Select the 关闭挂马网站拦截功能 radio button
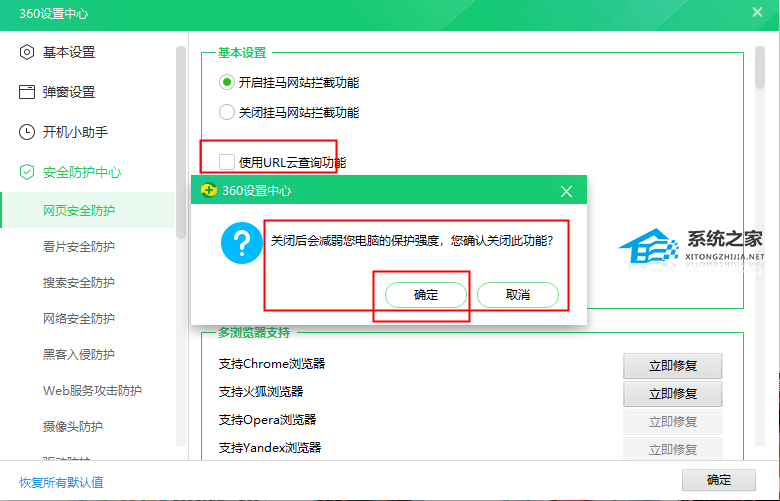The width and height of the screenshot is (780, 501). tap(227, 112)
